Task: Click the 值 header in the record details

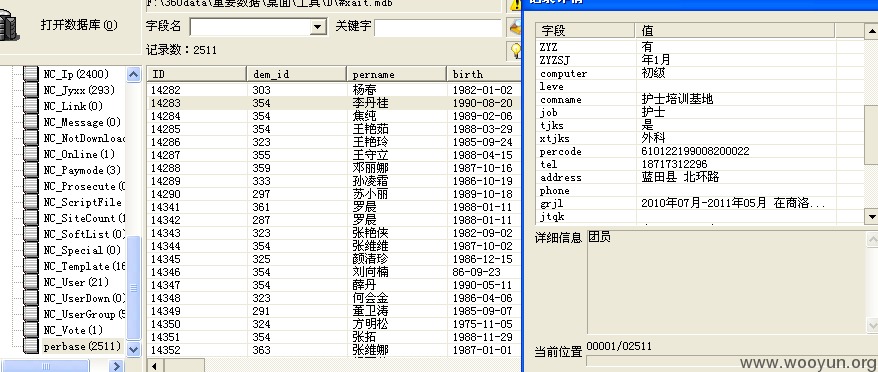Action: [x=735, y=30]
